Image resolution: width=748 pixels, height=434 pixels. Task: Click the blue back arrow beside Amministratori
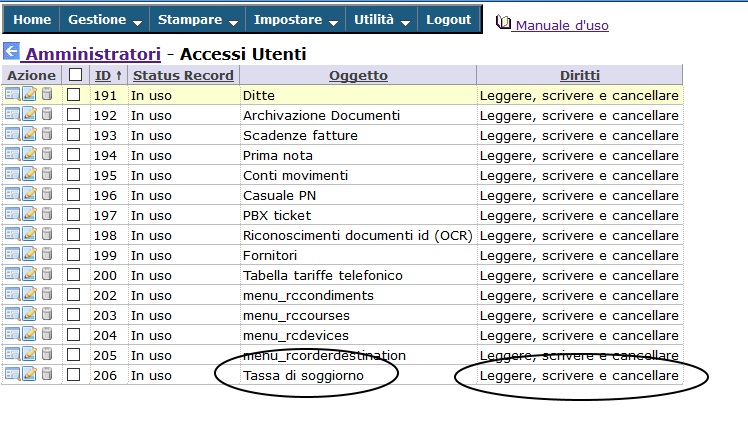(x=11, y=52)
